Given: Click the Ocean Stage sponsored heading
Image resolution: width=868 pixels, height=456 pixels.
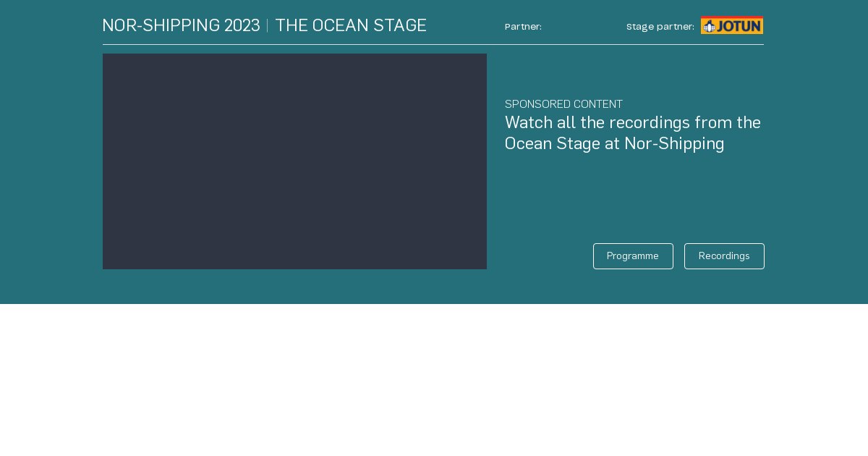Looking at the screenshot, I should [633, 132].
